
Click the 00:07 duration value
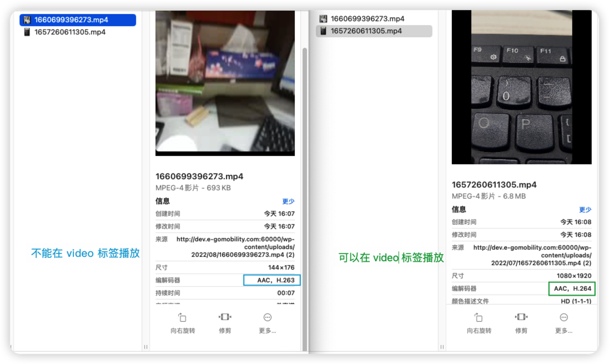click(x=286, y=293)
